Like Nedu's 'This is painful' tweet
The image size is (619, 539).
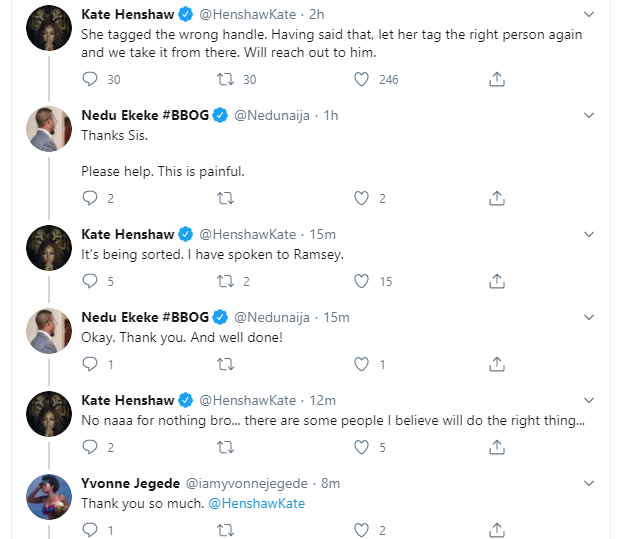coord(362,198)
